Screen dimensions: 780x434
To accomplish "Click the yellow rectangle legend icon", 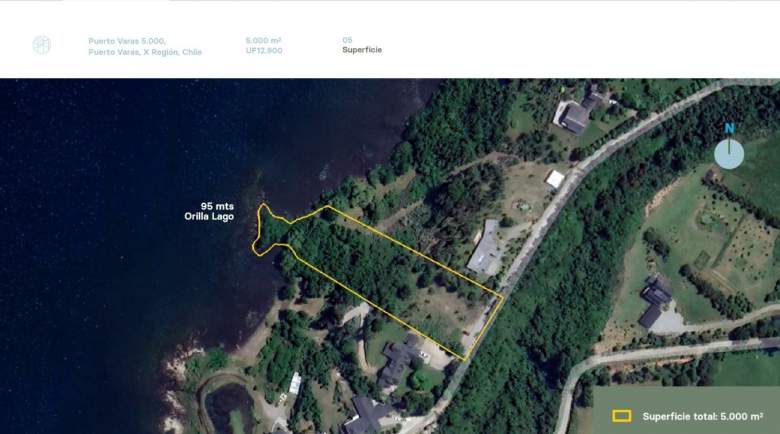I will (x=622, y=416).
